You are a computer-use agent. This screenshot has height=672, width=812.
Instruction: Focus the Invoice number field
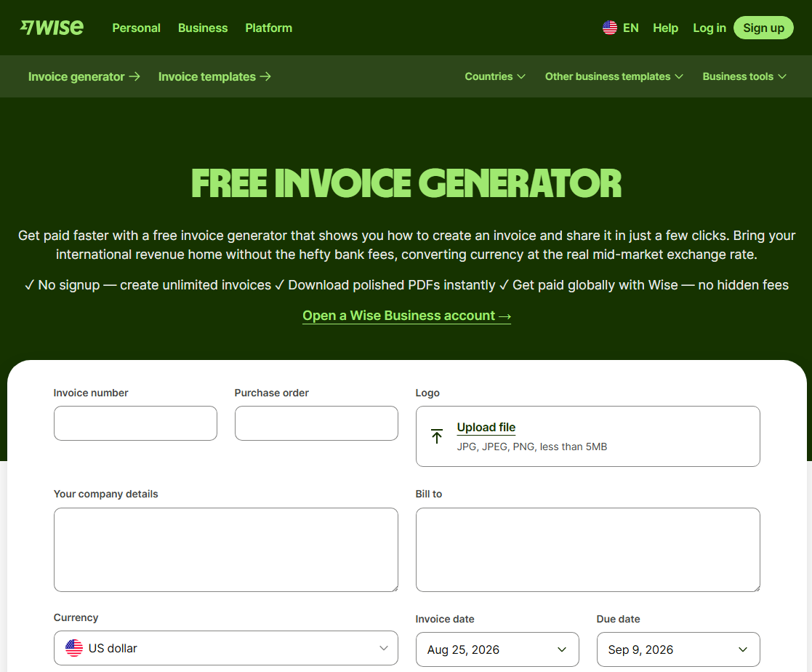tap(135, 423)
